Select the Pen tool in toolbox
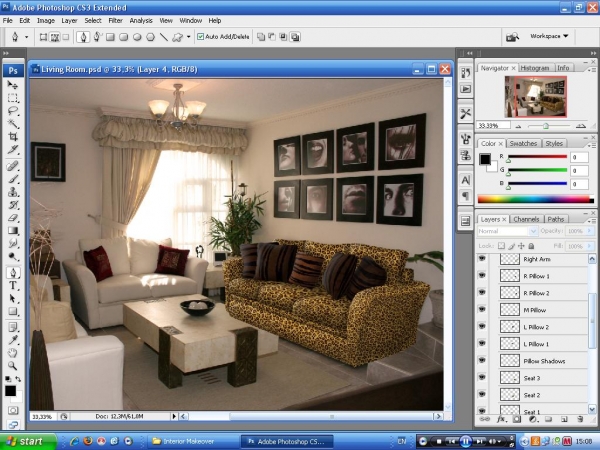600x450 pixels. [x=13, y=272]
